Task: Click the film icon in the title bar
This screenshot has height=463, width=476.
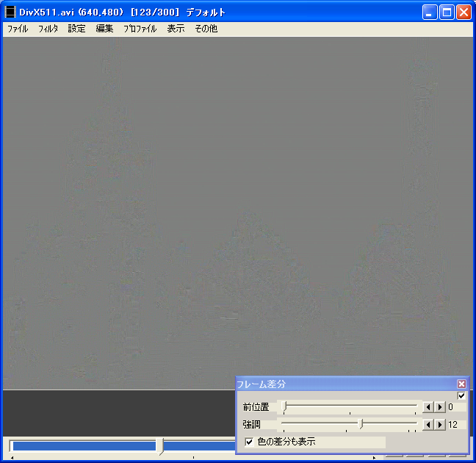Action: pyautogui.click(x=10, y=12)
